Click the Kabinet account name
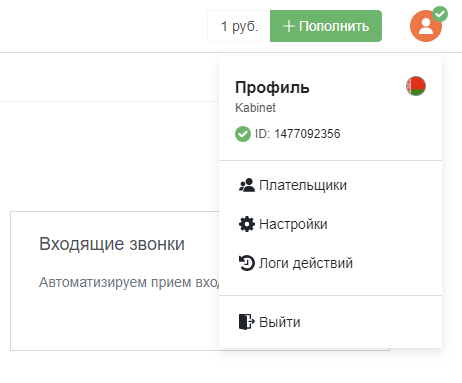 pos(255,108)
